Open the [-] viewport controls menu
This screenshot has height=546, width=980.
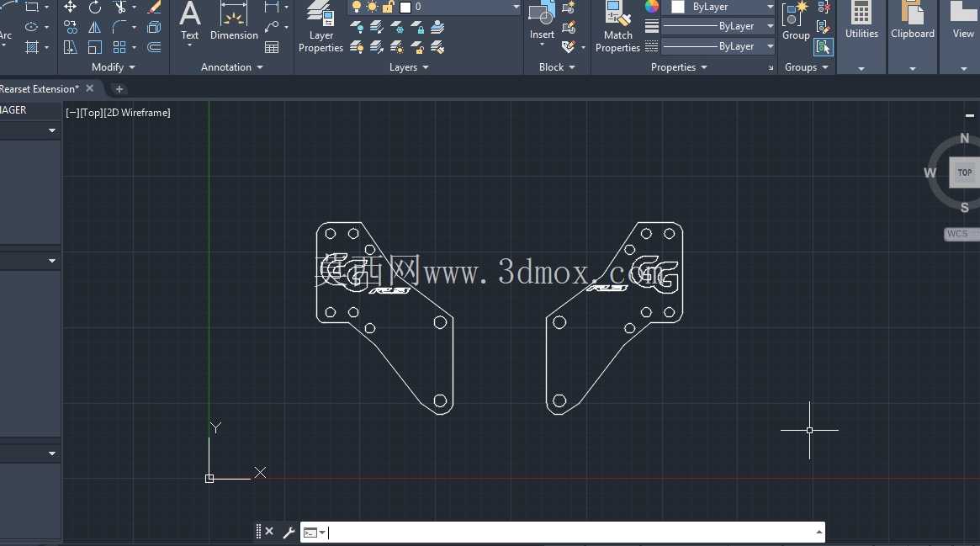[72, 113]
